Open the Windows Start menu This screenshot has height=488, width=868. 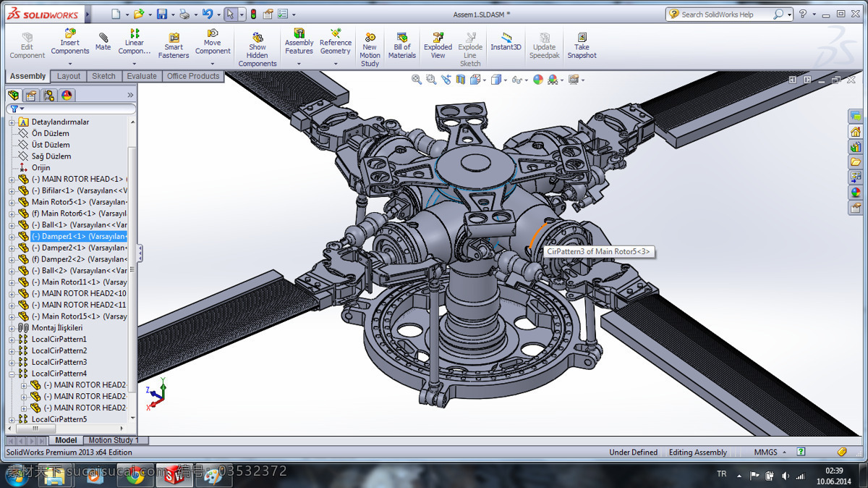15,476
